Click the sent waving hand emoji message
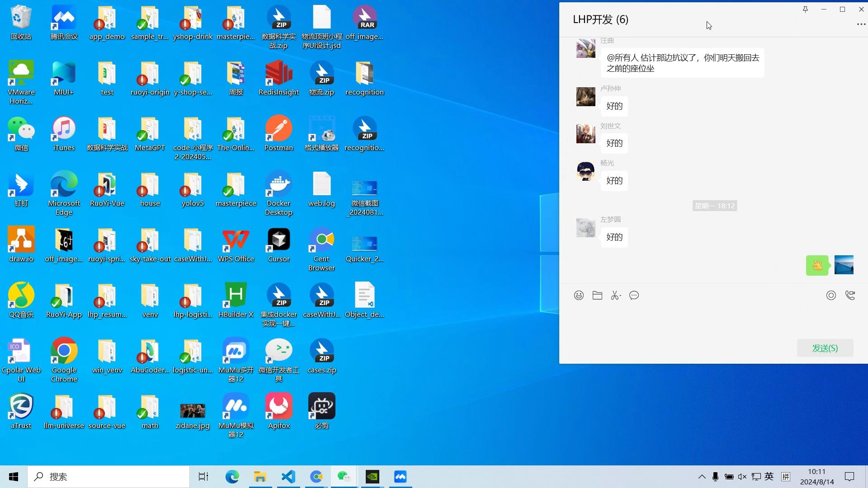 tap(817, 265)
